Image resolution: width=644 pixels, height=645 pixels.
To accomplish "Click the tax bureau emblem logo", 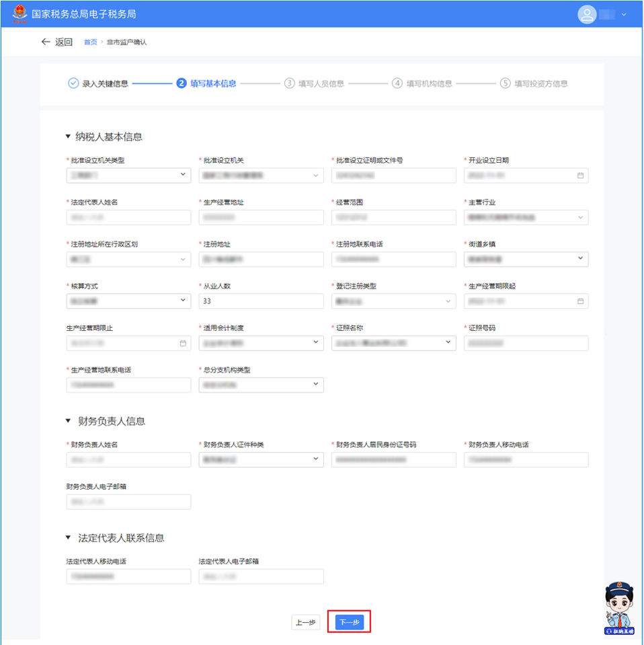I will click(x=19, y=13).
